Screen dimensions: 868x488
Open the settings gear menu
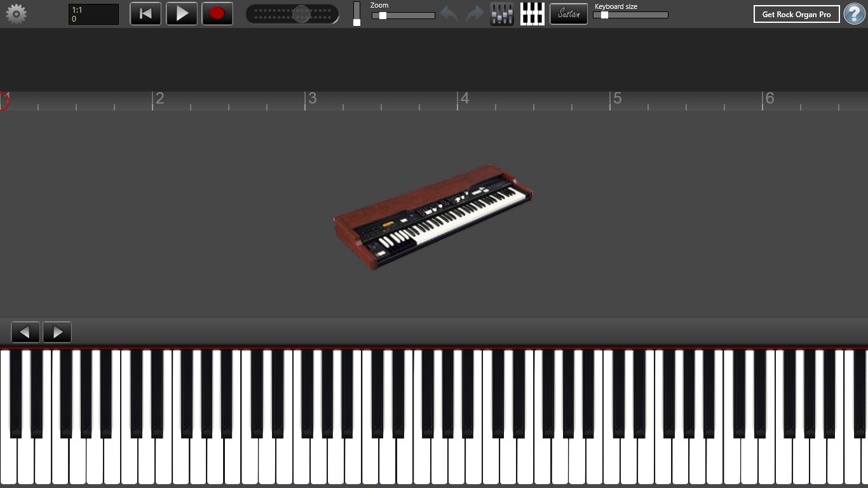16,14
